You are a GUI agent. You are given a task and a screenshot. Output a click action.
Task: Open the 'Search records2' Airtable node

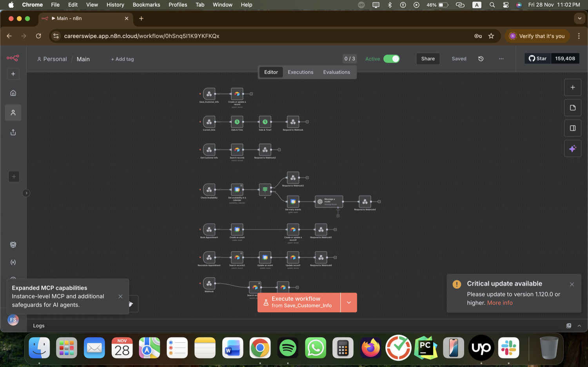237,257
